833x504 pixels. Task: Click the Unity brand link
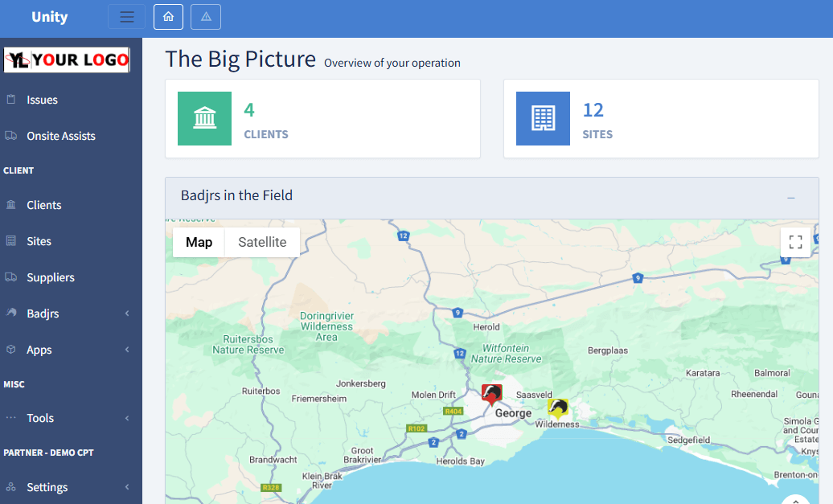pyautogui.click(x=49, y=17)
